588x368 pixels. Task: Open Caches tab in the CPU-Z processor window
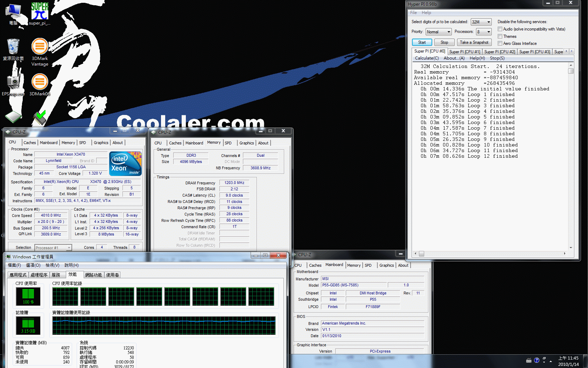click(30, 143)
